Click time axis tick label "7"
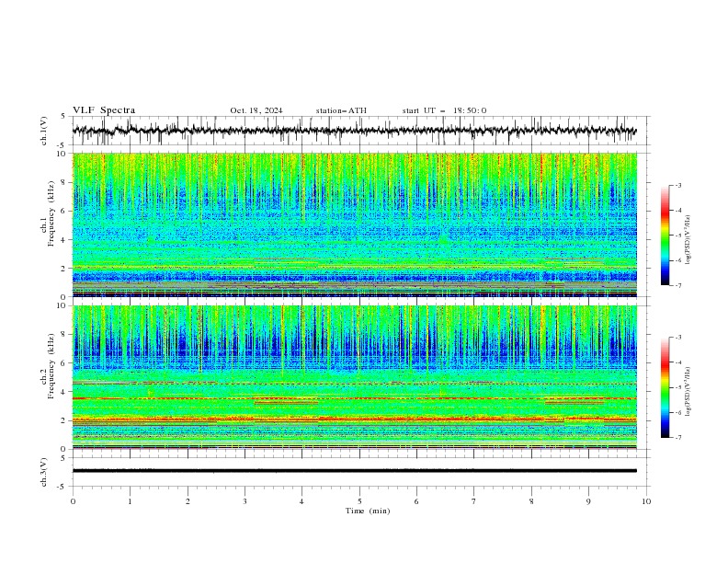Image resolution: width=728 pixels, height=563 pixels. pos(473,501)
